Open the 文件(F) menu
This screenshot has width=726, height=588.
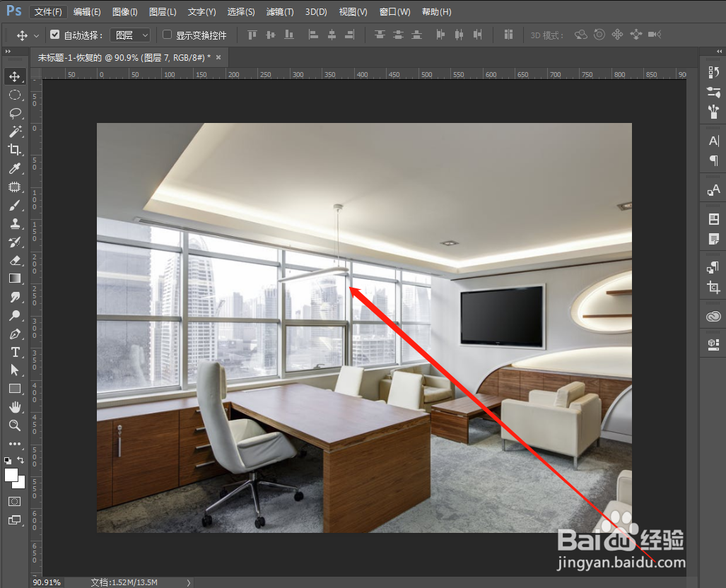[48, 11]
